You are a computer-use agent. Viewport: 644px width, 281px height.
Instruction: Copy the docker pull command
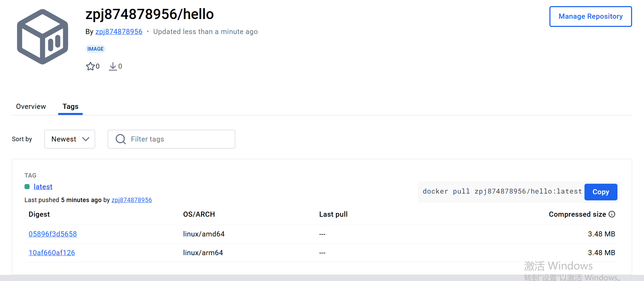click(600, 192)
